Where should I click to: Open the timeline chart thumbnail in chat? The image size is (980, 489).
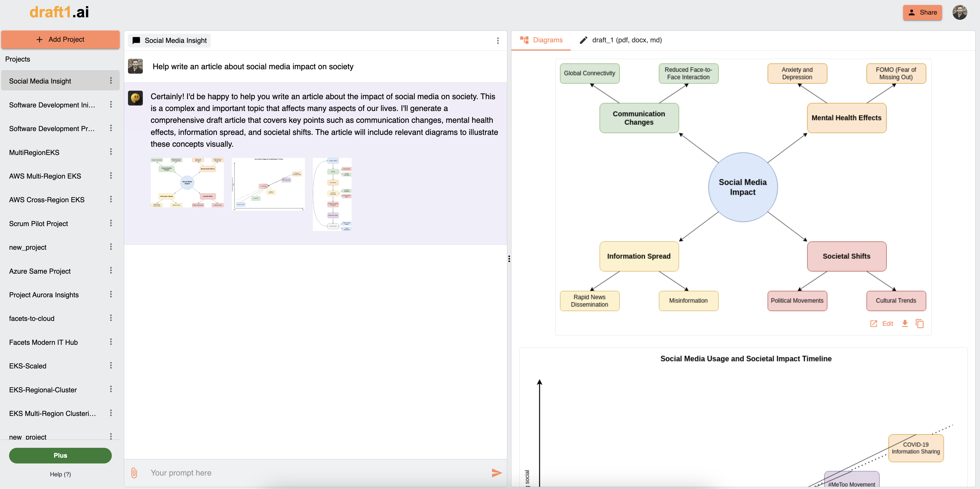268,184
